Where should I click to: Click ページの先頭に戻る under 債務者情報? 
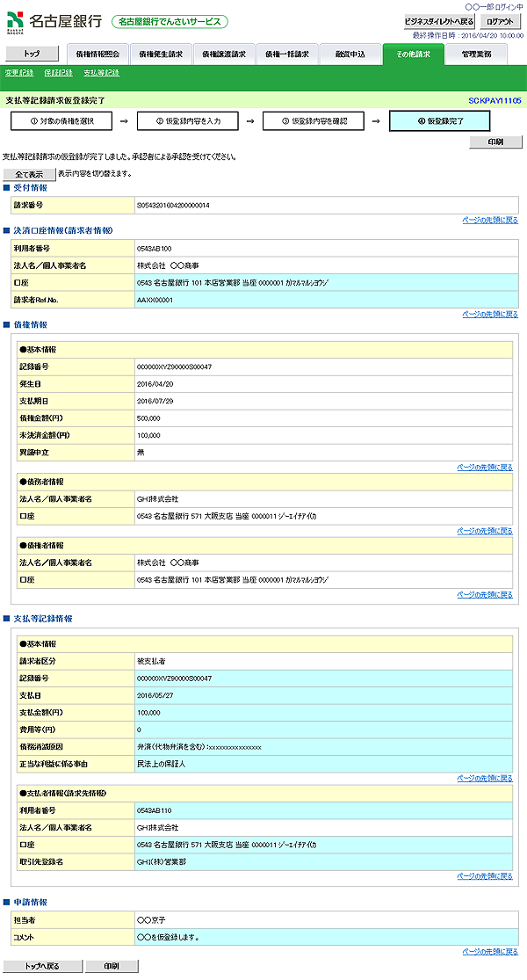click(x=485, y=531)
